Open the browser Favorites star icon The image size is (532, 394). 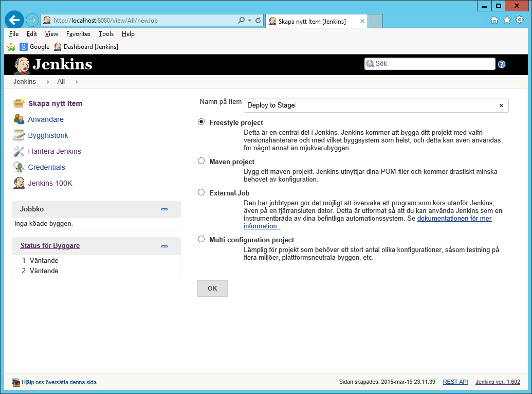(507, 20)
